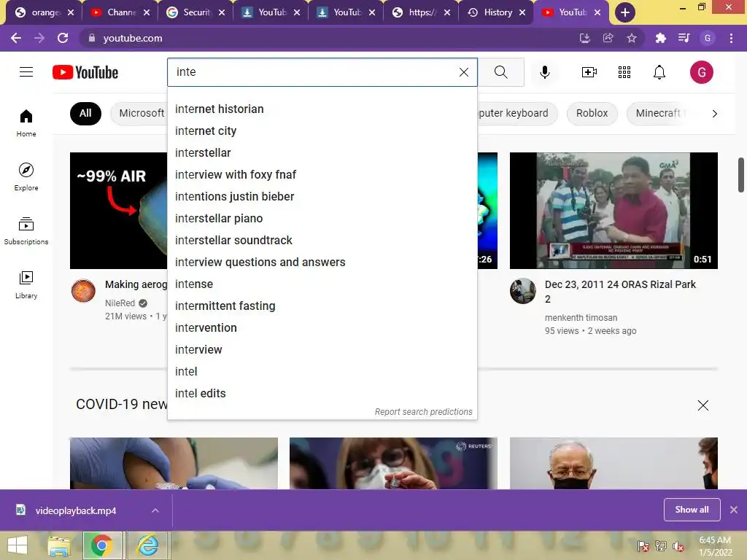Click the share page icon in address bar

point(608,38)
